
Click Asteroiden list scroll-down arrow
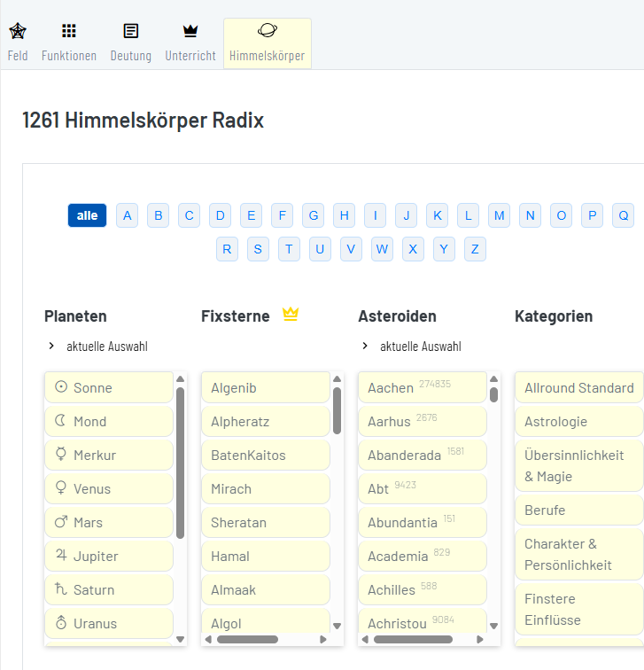coord(493,626)
